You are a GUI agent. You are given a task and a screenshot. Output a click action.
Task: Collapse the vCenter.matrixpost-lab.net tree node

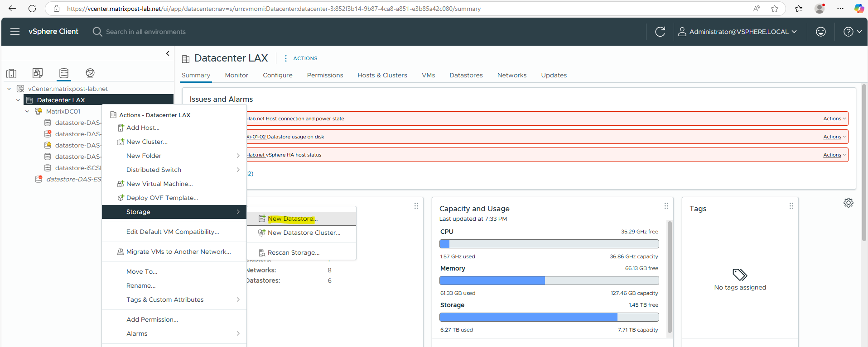pyautogui.click(x=9, y=89)
